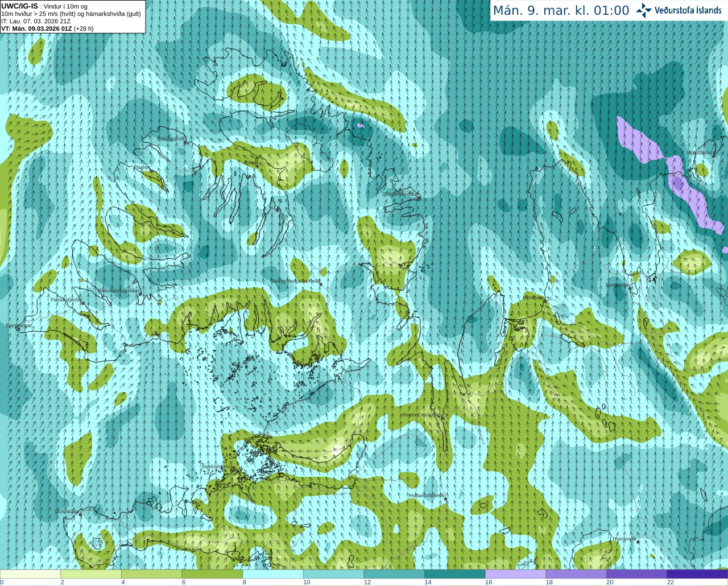This screenshot has height=586, width=728.
Task: Click the Bolungarvík station label
Action: pyautogui.click(x=171, y=138)
